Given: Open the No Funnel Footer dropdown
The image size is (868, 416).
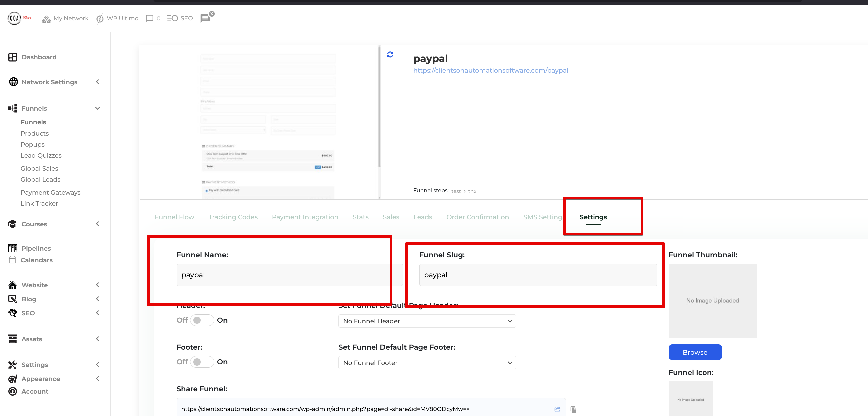Looking at the screenshot, I should [427, 362].
